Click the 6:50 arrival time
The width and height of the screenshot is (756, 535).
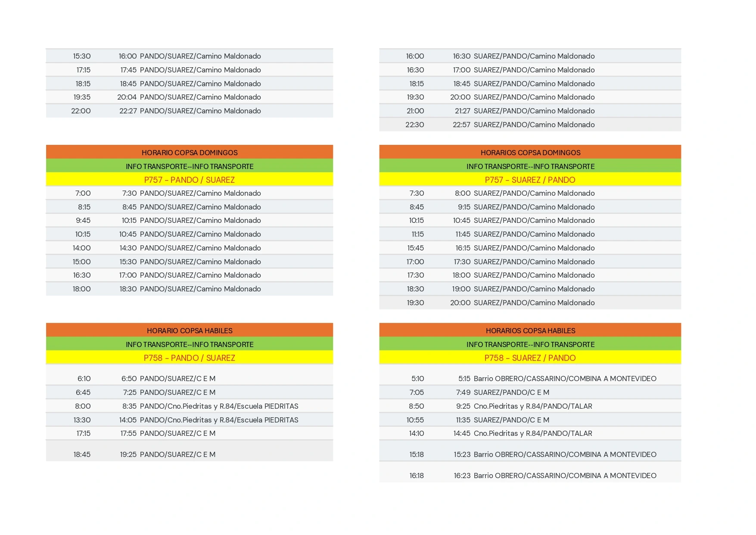[129, 379]
